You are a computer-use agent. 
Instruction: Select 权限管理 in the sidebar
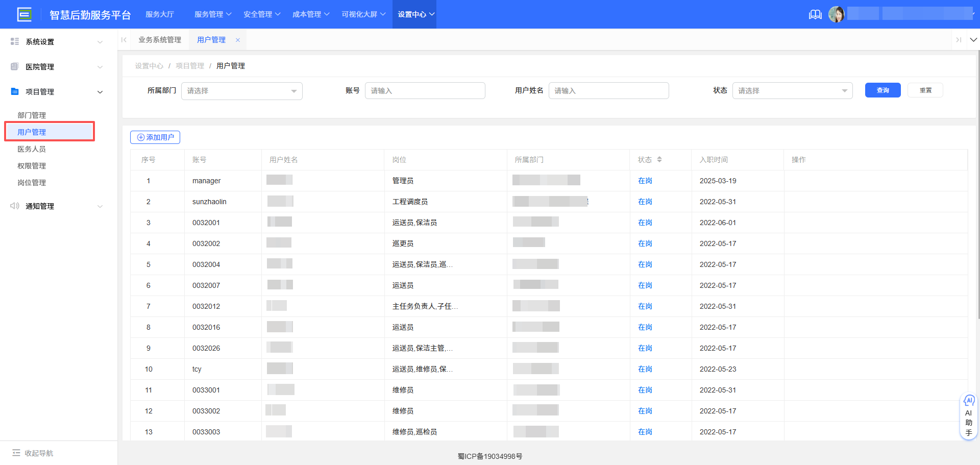click(32, 166)
